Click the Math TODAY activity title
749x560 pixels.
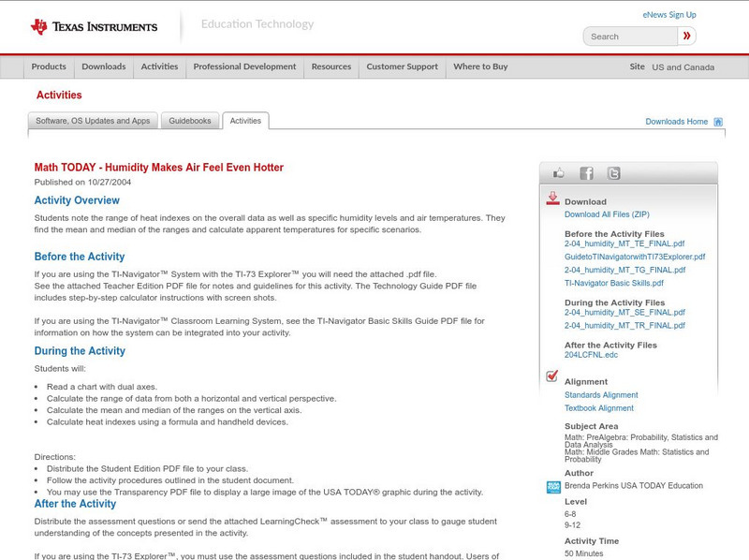[158, 168]
